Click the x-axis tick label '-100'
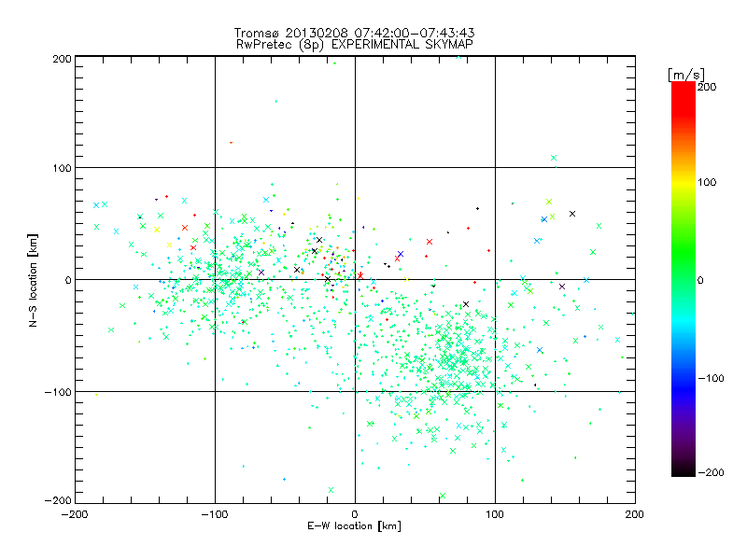This screenshot has width=747, height=560. pyautogui.click(x=215, y=514)
